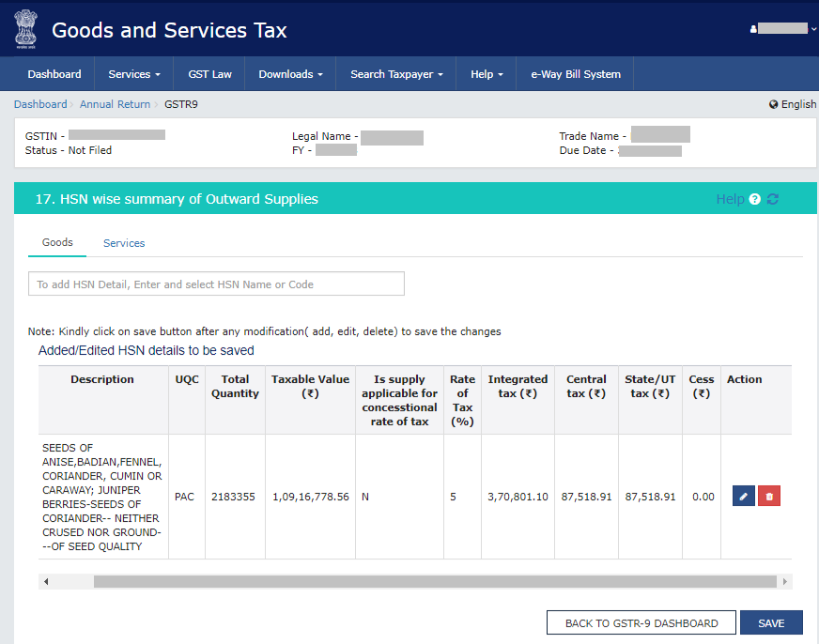Image resolution: width=819 pixels, height=644 pixels.
Task: Click the user profile icon at top right
Action: 753,30
